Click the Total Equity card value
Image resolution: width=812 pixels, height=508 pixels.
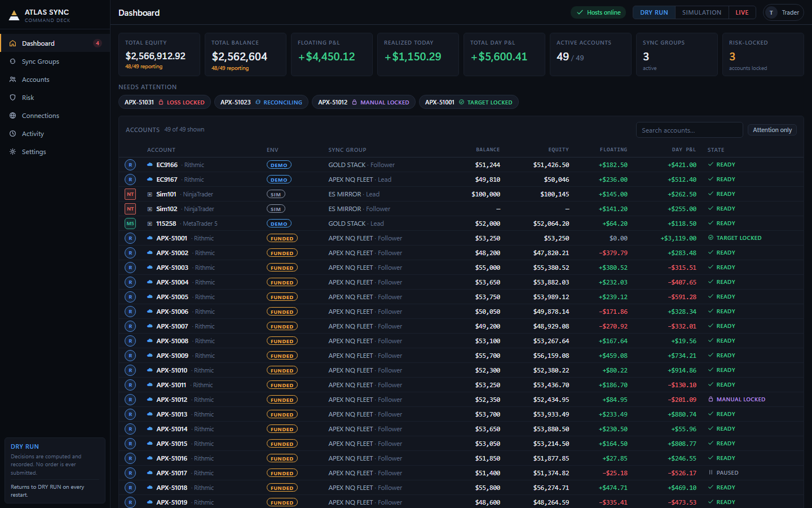click(x=156, y=56)
